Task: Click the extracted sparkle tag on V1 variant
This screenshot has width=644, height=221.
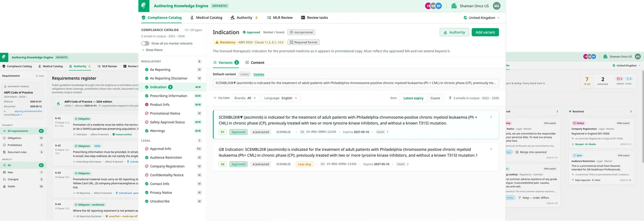Action: pos(261,132)
